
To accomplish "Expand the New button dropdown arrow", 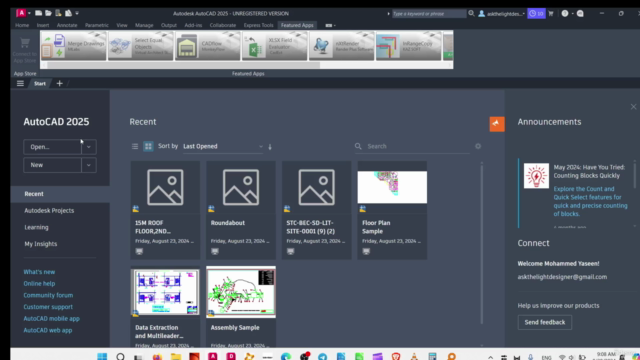I will (x=89, y=165).
